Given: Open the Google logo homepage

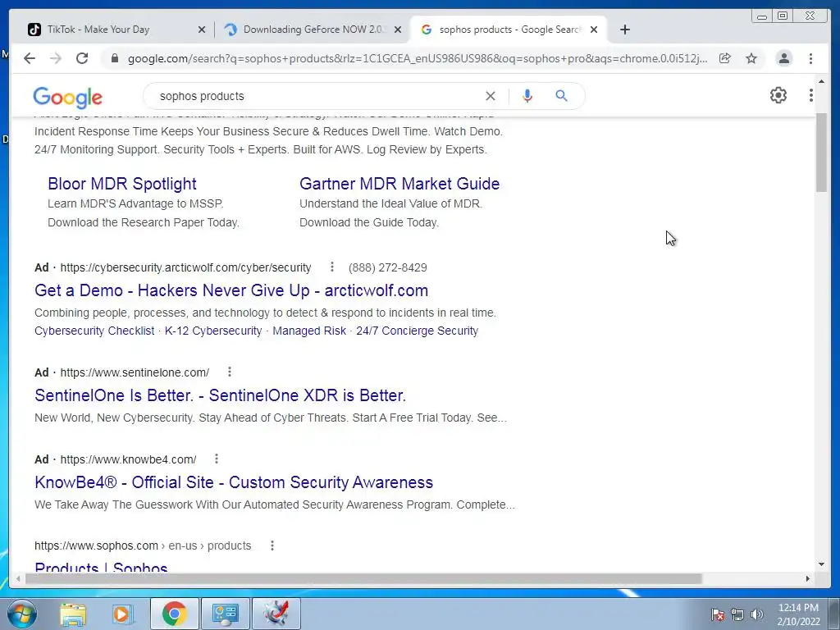Looking at the screenshot, I should click(x=67, y=98).
